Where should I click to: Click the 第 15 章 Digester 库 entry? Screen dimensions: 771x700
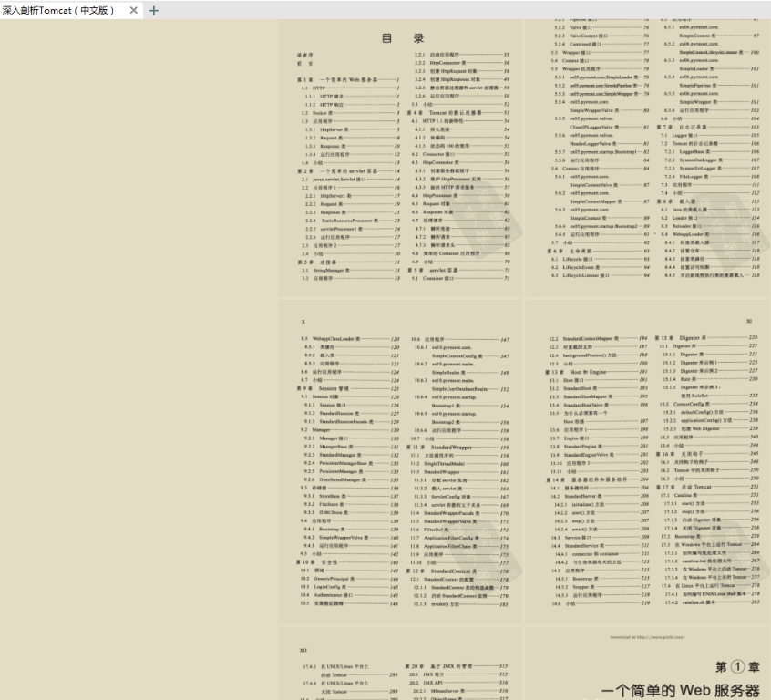706,338
